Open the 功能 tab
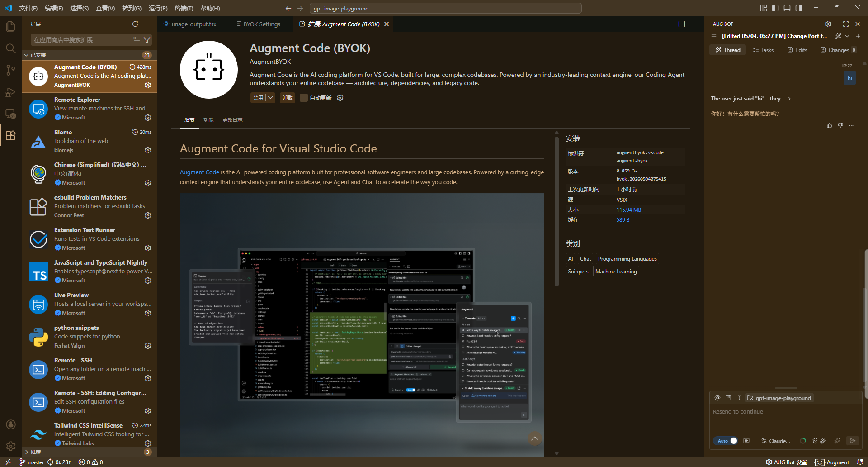This screenshot has height=467, width=868. tap(208, 120)
